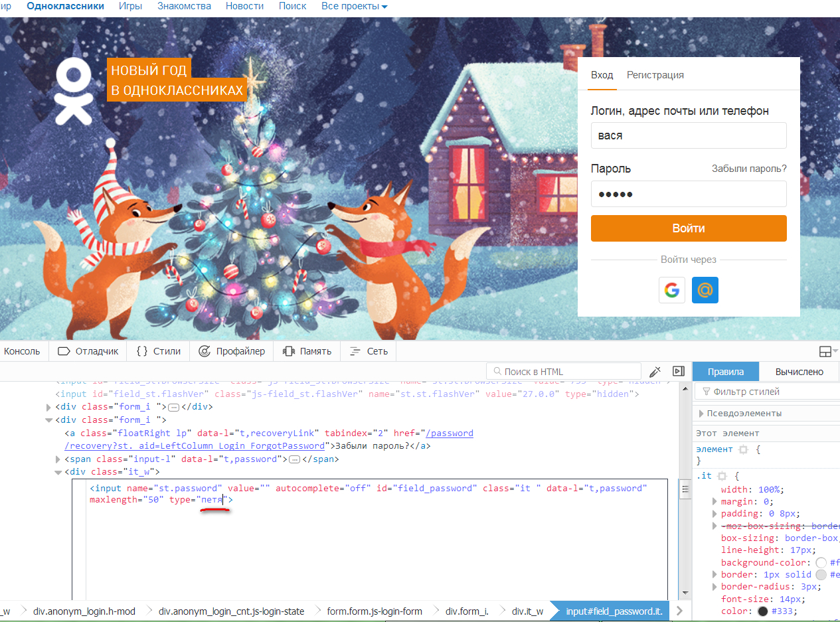The width and height of the screenshot is (840, 622).
Task: Expand the border-radius CSS property
Action: 714,587
